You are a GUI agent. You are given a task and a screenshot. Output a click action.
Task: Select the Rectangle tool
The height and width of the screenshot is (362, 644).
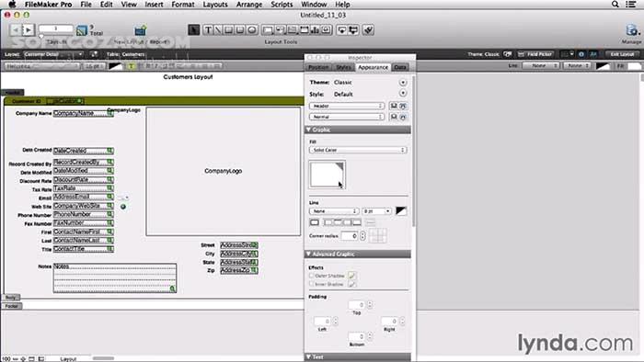pos(229,30)
